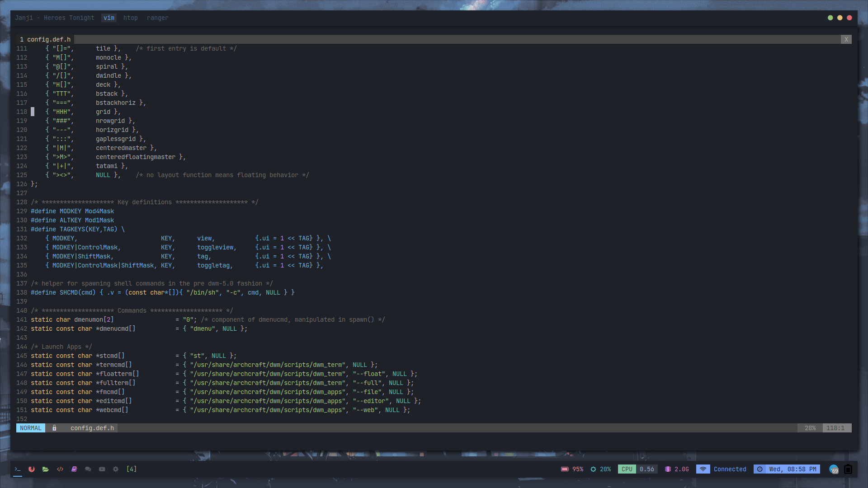Viewport: 868px width, 488px height.
Task: Click the clock showing Wed 08:58 PM
Action: [x=787, y=469]
